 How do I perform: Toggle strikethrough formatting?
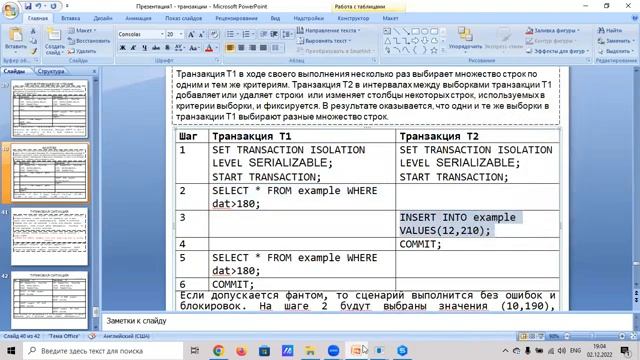[x=156, y=48]
